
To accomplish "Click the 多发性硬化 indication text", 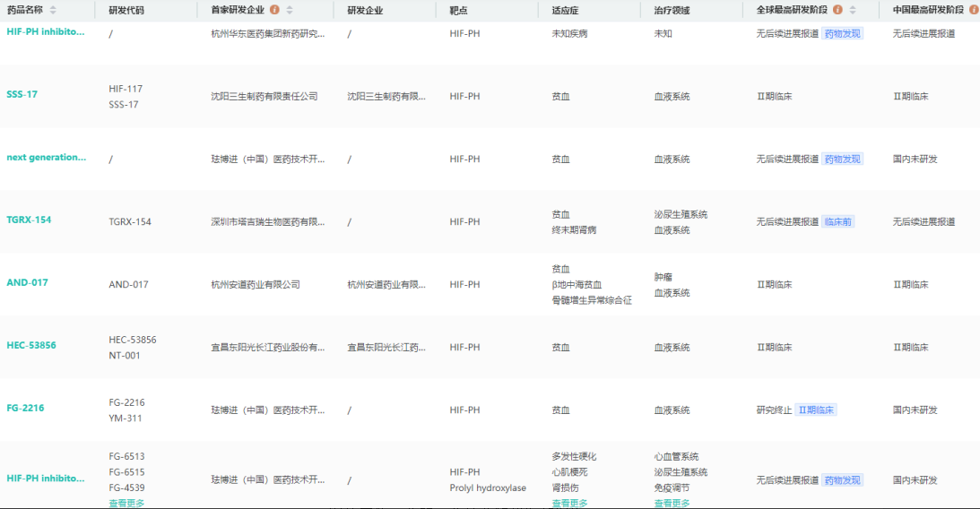I will click(574, 456).
